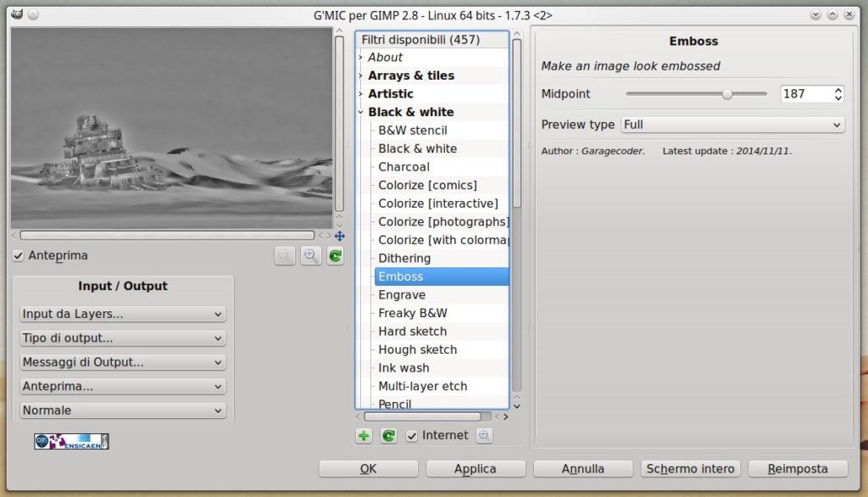The width and height of the screenshot is (868, 497).
Task: Open the Anteprima mode dropdown
Action: pos(122,386)
